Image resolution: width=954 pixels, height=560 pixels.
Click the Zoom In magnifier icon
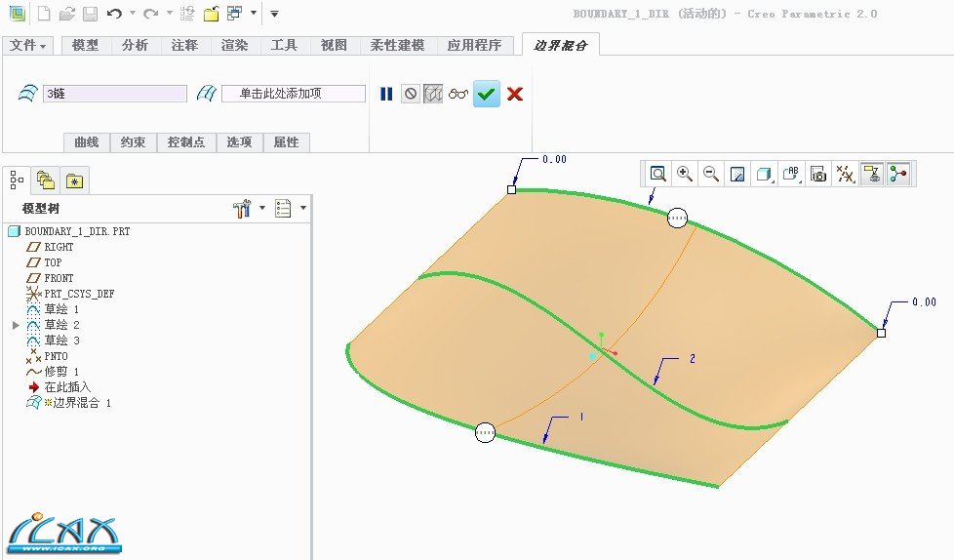tap(685, 174)
